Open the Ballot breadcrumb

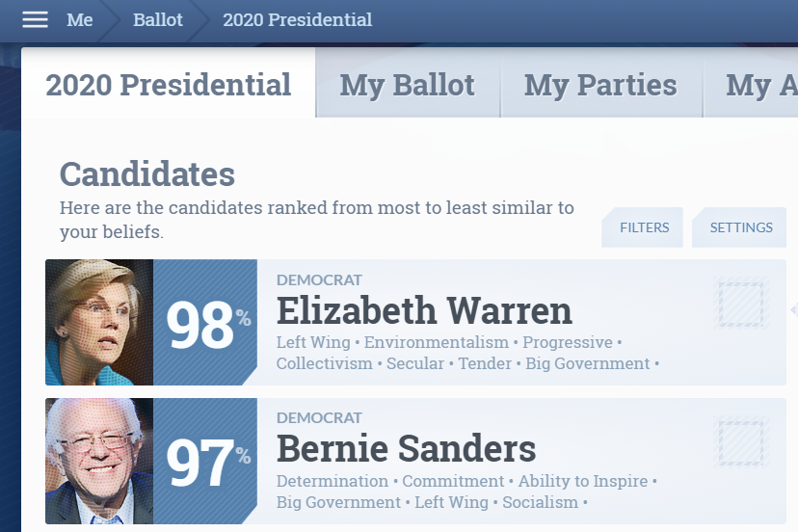click(157, 20)
